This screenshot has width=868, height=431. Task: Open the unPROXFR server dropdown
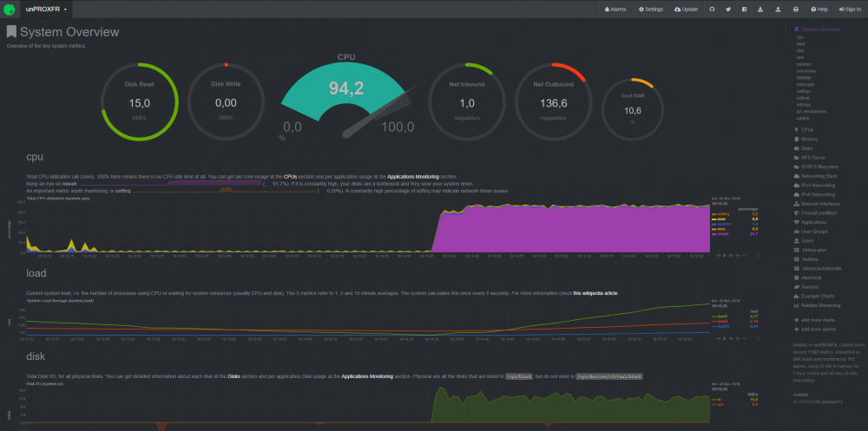47,10
